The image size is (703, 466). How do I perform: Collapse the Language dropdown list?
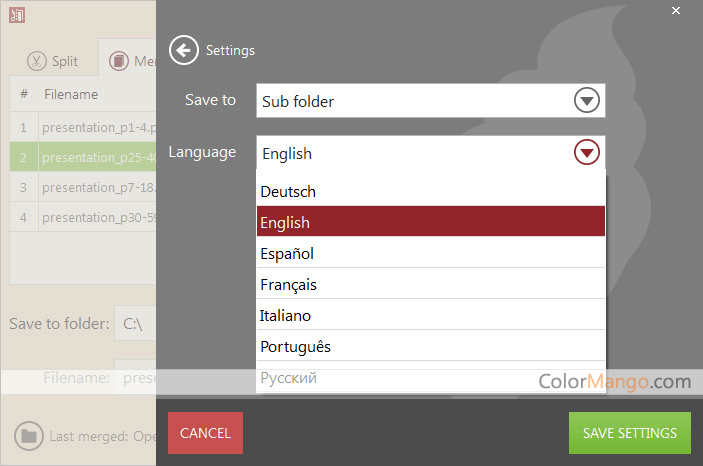tap(586, 153)
